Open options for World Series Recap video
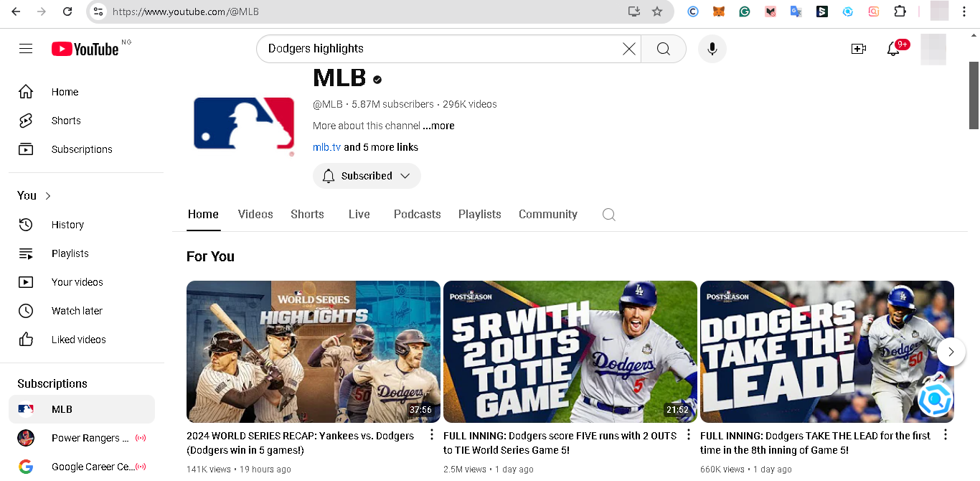The image size is (980, 481). [432, 435]
